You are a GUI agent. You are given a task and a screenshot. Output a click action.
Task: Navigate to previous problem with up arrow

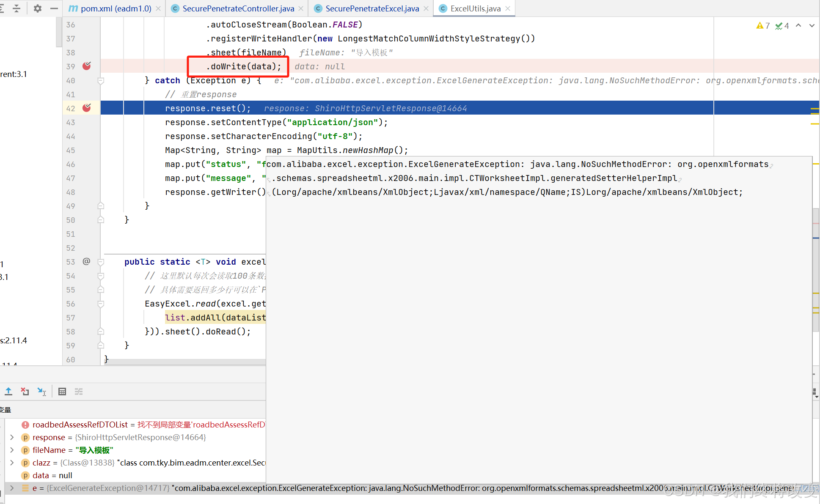point(798,25)
